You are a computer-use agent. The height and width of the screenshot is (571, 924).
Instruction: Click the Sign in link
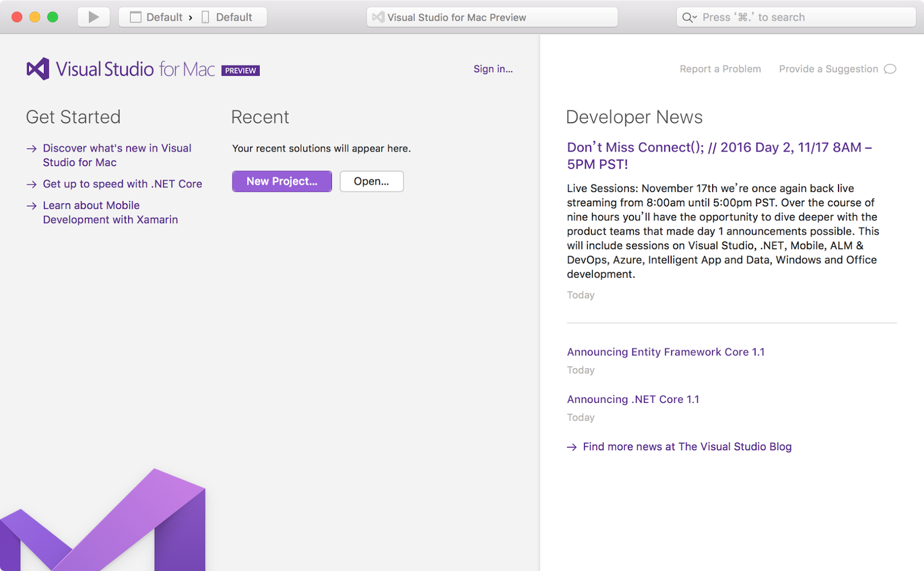[493, 69]
